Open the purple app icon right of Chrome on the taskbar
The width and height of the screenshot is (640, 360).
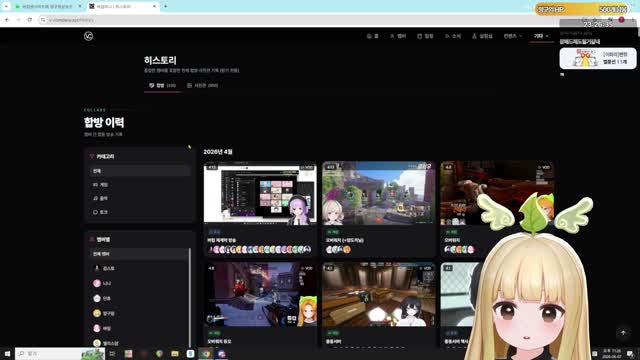point(221,353)
